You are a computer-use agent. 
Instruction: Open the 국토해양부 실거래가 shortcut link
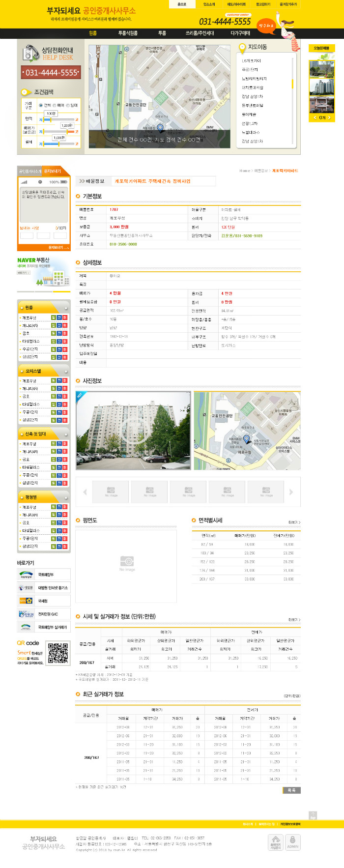(x=44, y=627)
